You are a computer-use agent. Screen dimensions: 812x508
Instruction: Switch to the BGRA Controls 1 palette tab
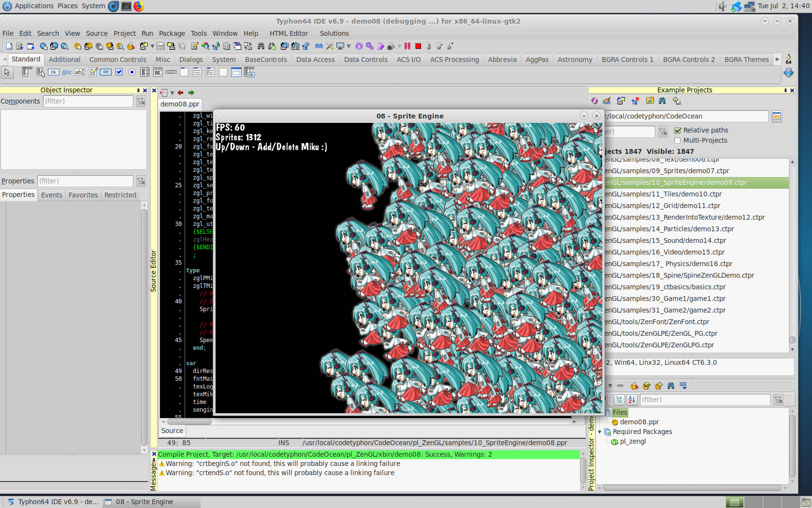[627, 60]
